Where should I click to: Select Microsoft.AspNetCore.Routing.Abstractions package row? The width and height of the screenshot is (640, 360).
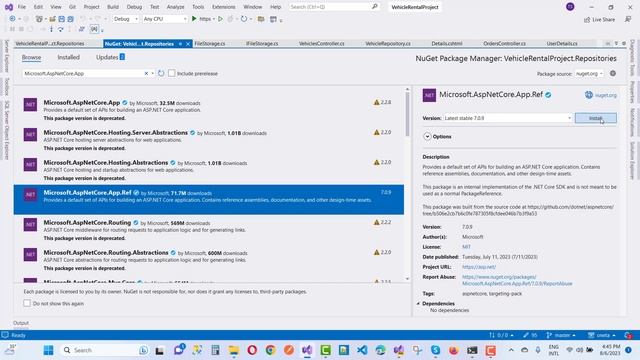(209, 260)
